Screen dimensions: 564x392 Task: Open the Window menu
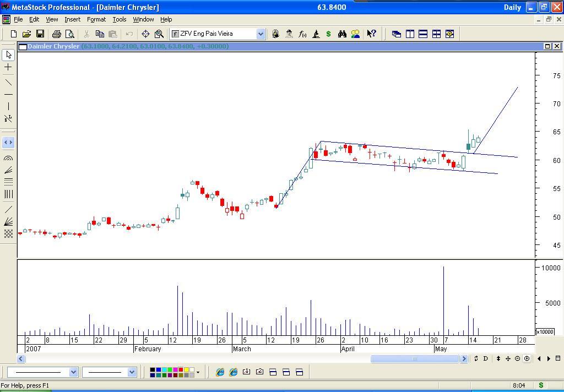pyautogui.click(x=143, y=19)
